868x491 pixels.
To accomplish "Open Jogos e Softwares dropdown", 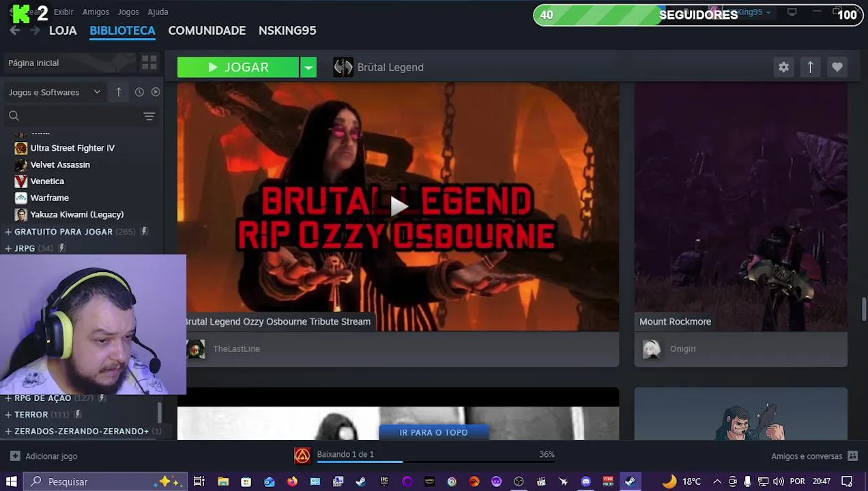I will [55, 92].
